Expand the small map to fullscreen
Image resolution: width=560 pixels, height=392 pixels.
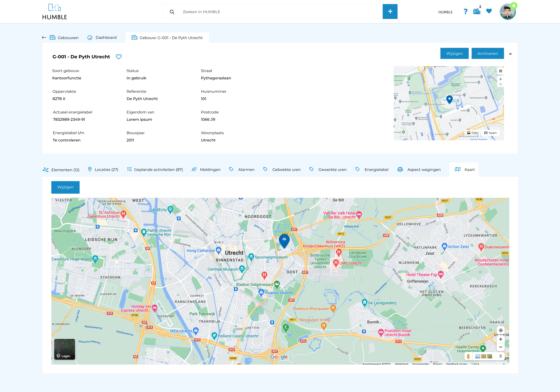501,71
